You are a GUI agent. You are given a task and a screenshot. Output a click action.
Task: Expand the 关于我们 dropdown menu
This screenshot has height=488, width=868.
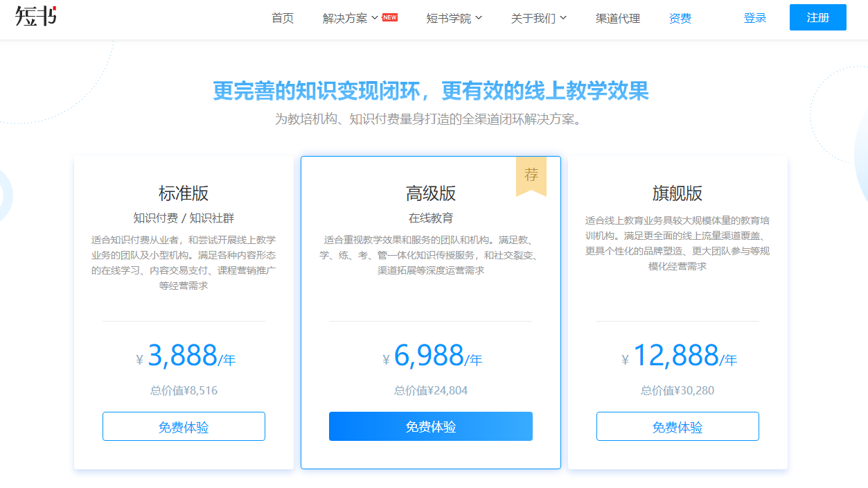coord(539,18)
